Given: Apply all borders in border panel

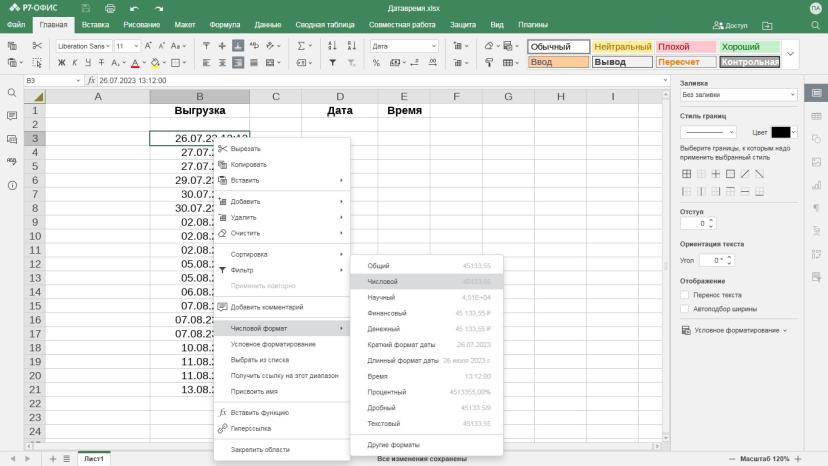Looking at the screenshot, I should [x=686, y=174].
